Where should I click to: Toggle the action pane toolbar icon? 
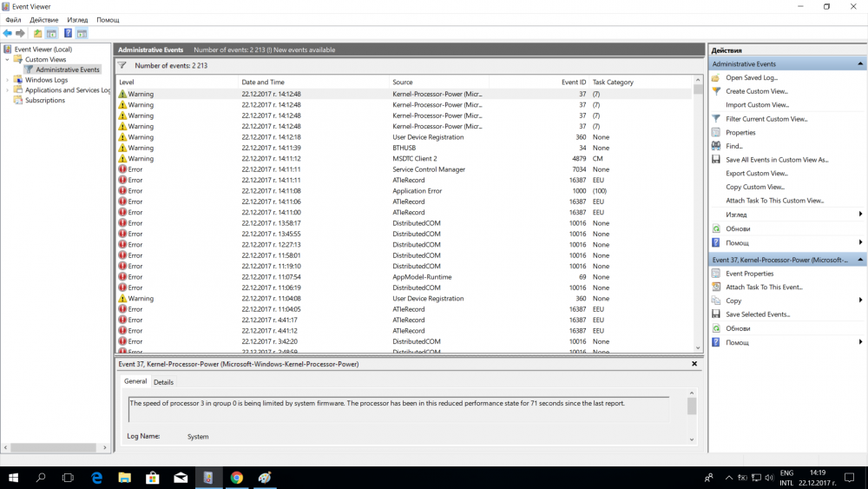point(82,34)
